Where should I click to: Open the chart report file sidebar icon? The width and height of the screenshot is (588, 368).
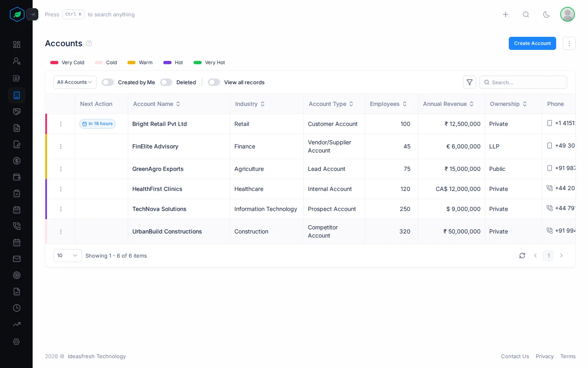pyautogui.click(x=17, y=292)
